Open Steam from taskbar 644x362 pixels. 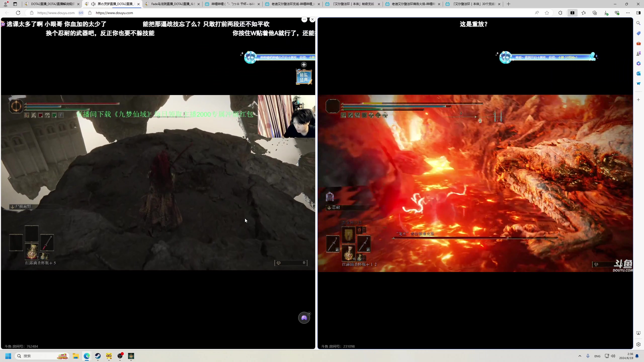tap(98, 356)
